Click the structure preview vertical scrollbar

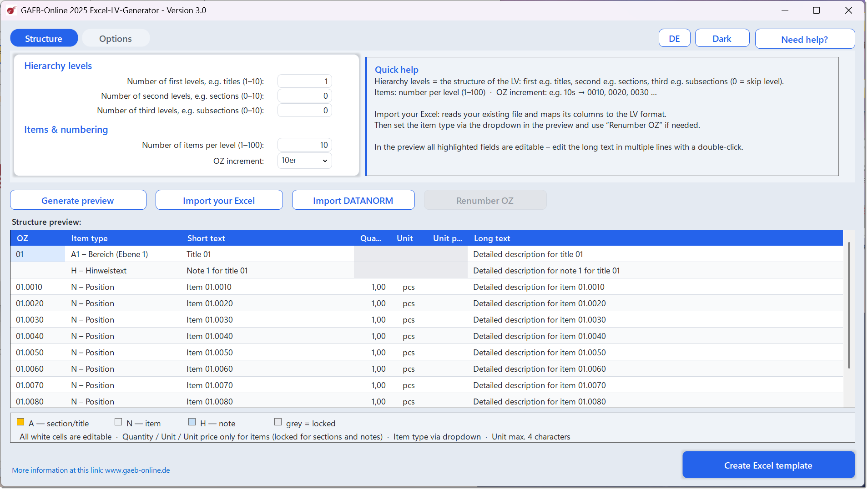[849, 305]
